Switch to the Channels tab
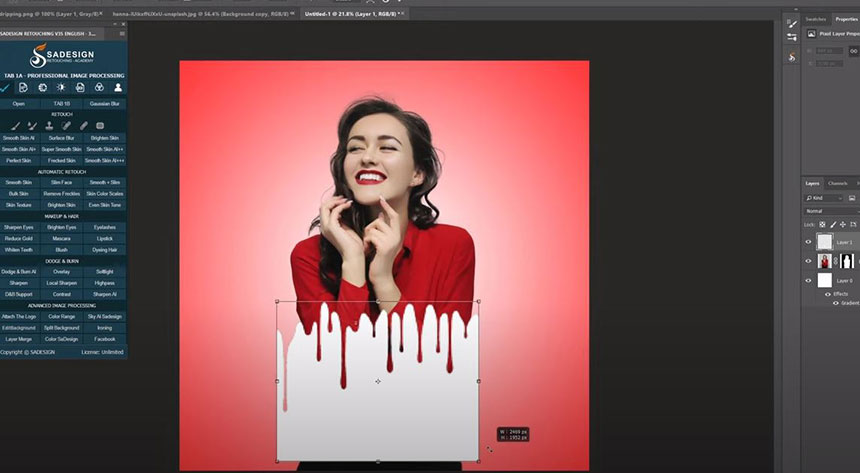Image resolution: width=860 pixels, height=473 pixels. pyautogui.click(x=838, y=183)
